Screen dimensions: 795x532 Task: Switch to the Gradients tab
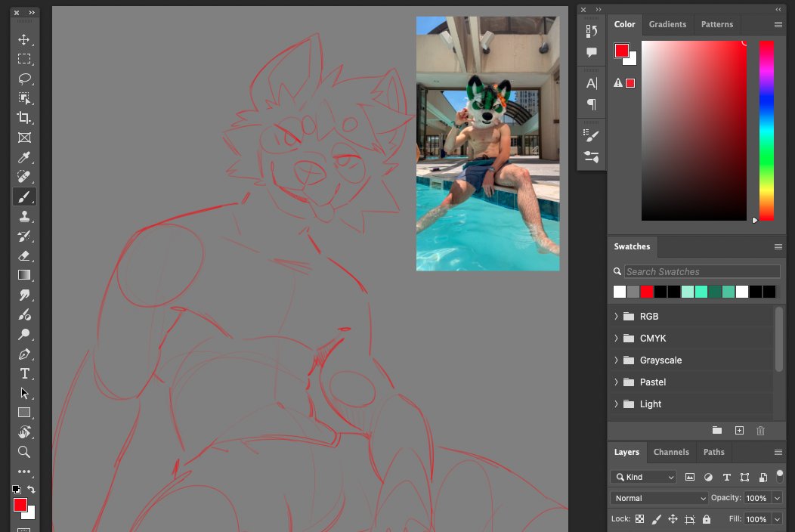667,24
